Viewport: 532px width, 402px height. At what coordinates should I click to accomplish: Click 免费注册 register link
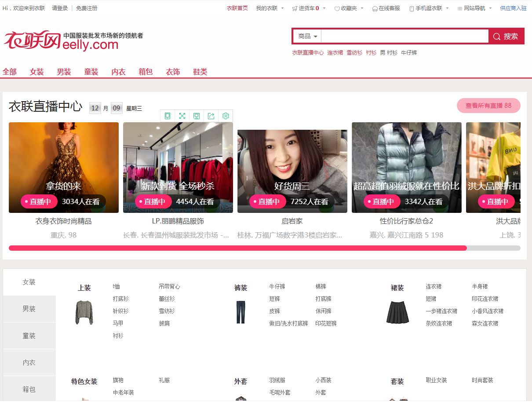(87, 8)
